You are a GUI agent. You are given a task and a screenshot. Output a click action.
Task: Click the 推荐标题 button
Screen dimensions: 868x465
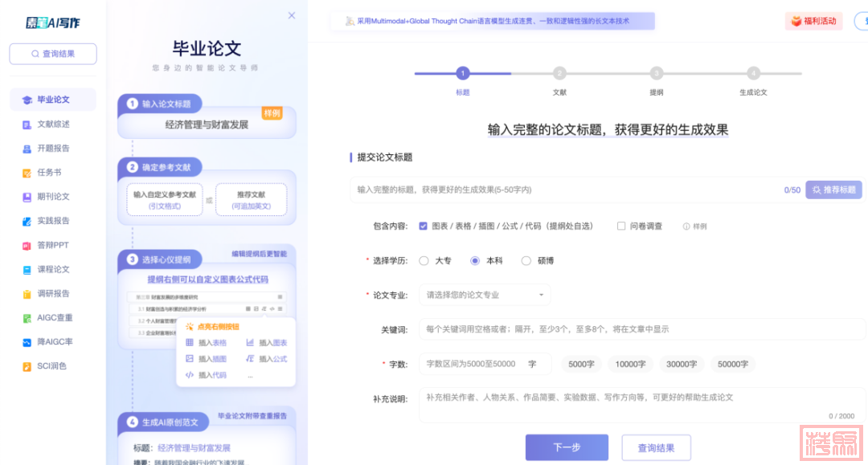[x=833, y=190]
